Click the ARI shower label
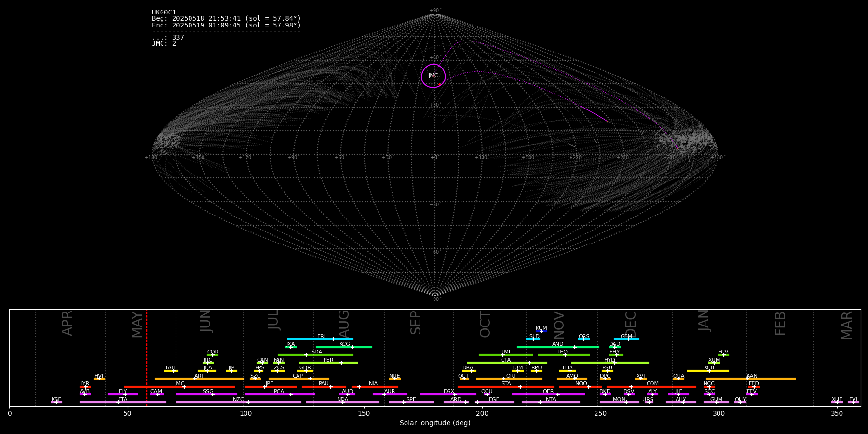This screenshot has height=434, width=868. (199, 376)
